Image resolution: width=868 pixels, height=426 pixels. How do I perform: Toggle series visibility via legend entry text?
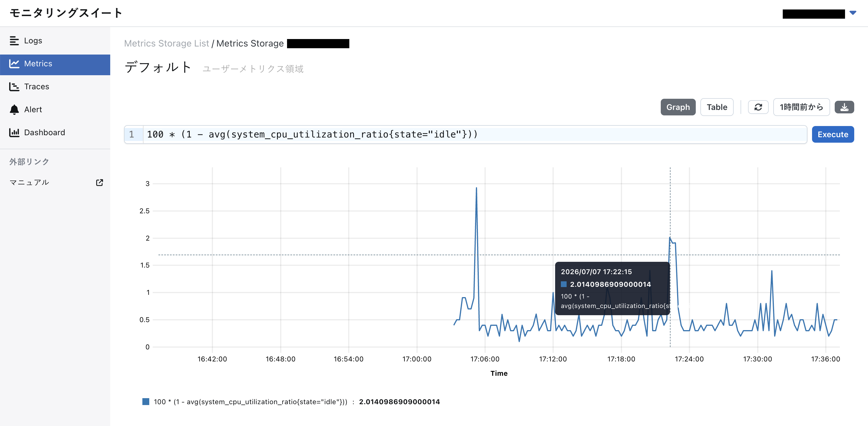[x=250, y=402]
